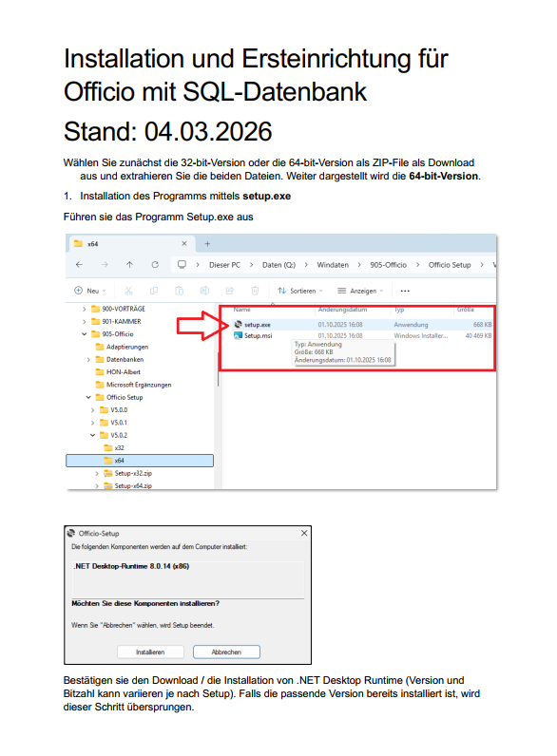Click the Officio-Setup dialog title icon
This screenshot has width=557, height=756.
[x=71, y=533]
